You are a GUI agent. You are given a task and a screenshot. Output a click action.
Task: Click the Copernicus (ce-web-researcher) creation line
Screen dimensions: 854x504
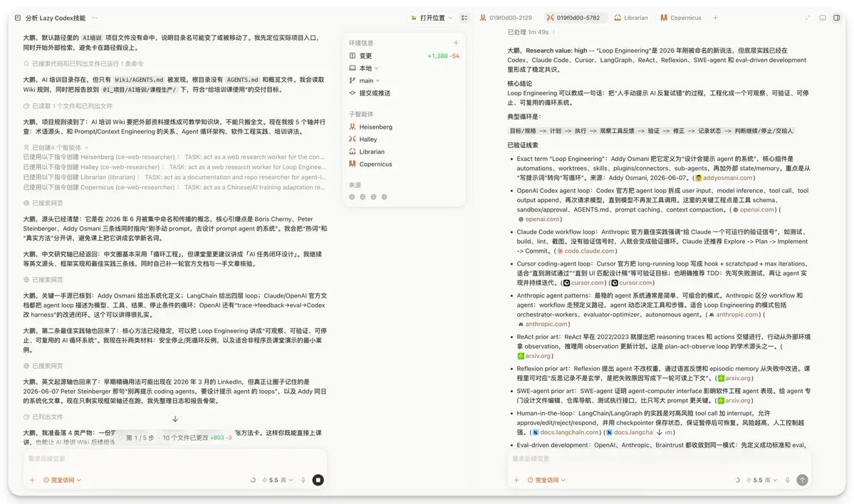tap(174, 187)
